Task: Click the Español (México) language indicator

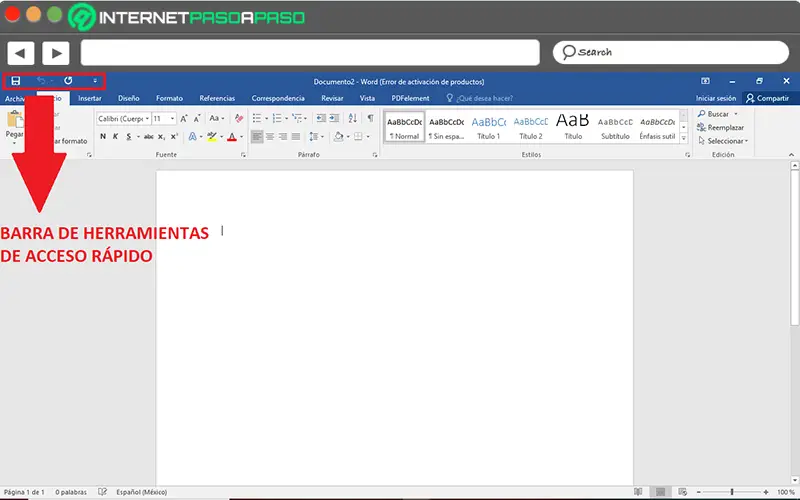Action: [141, 492]
